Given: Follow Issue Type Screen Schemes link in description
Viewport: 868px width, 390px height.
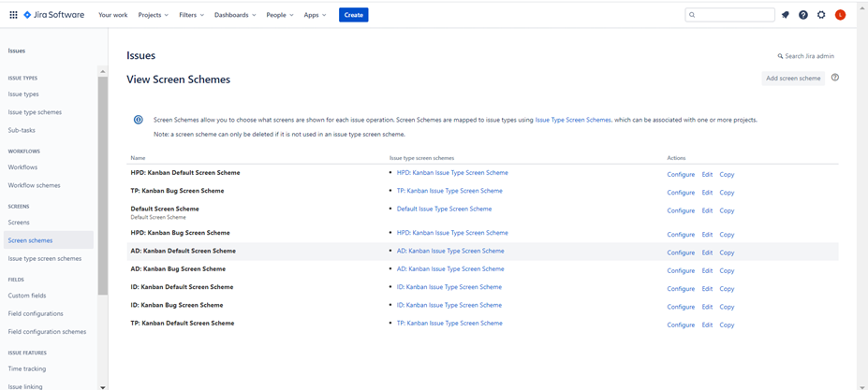Looking at the screenshot, I should (x=573, y=120).
